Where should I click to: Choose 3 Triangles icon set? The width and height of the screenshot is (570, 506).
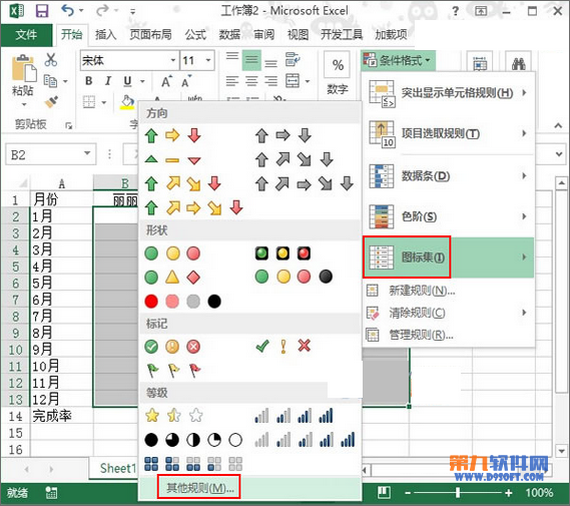pyautogui.click(x=173, y=160)
